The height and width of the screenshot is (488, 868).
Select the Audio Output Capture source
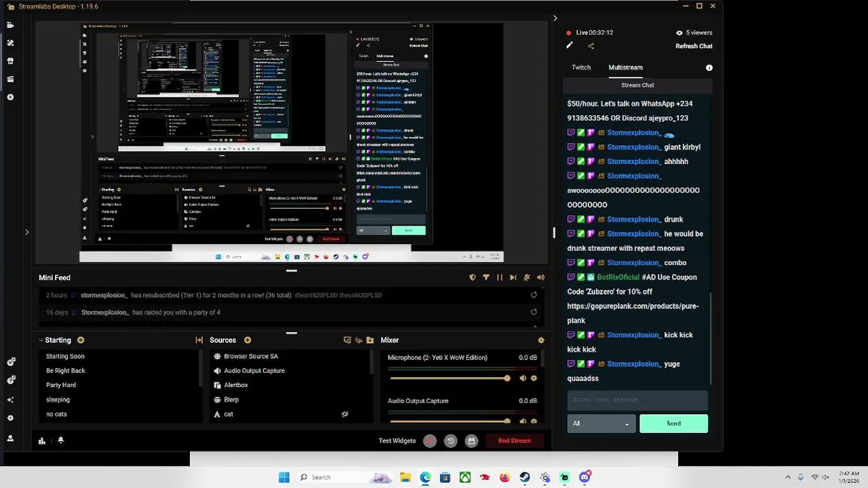coord(254,371)
